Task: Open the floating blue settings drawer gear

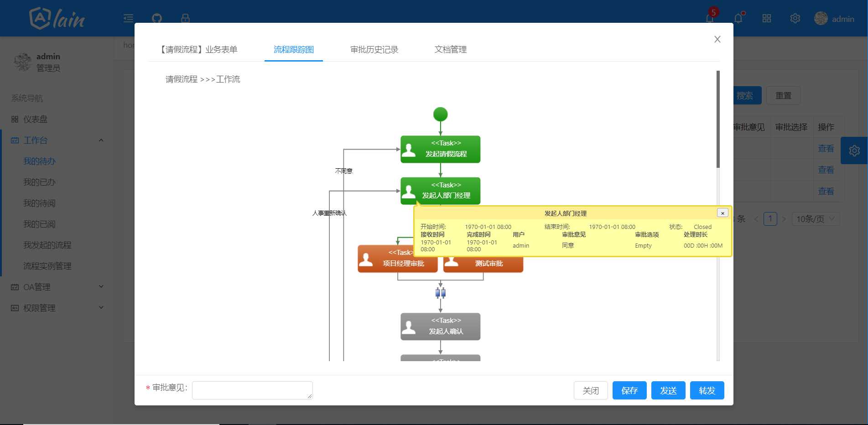Action: point(854,150)
